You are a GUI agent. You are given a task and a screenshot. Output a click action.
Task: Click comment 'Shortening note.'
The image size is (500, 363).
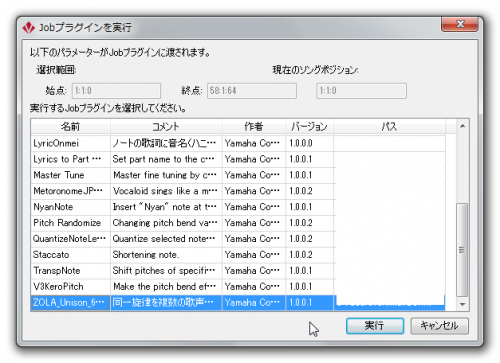point(146,255)
